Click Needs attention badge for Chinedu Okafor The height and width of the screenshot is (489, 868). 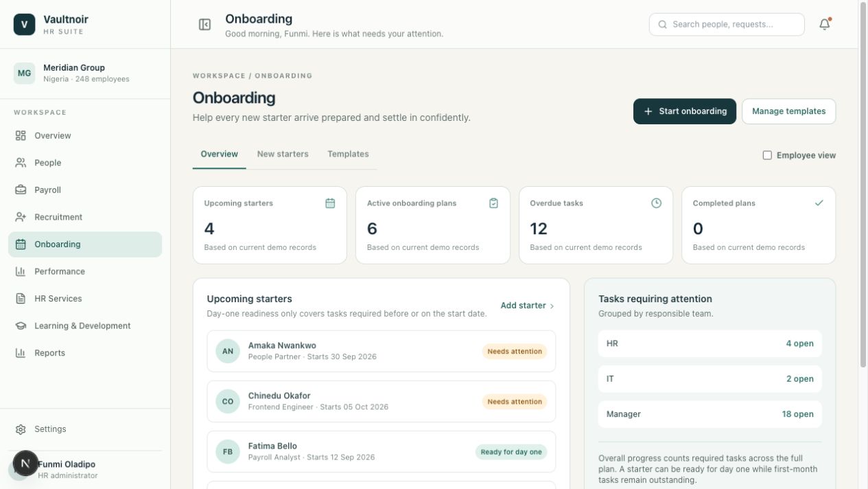click(515, 402)
